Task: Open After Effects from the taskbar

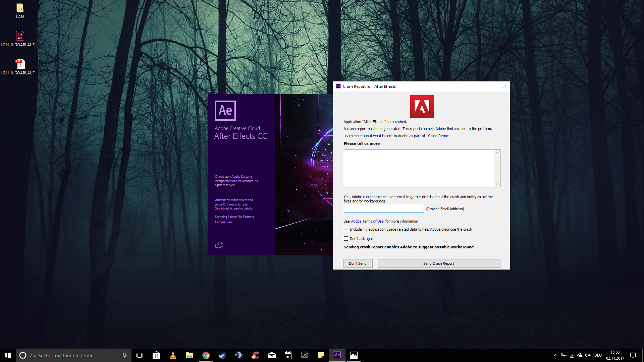Action: pyautogui.click(x=337, y=355)
